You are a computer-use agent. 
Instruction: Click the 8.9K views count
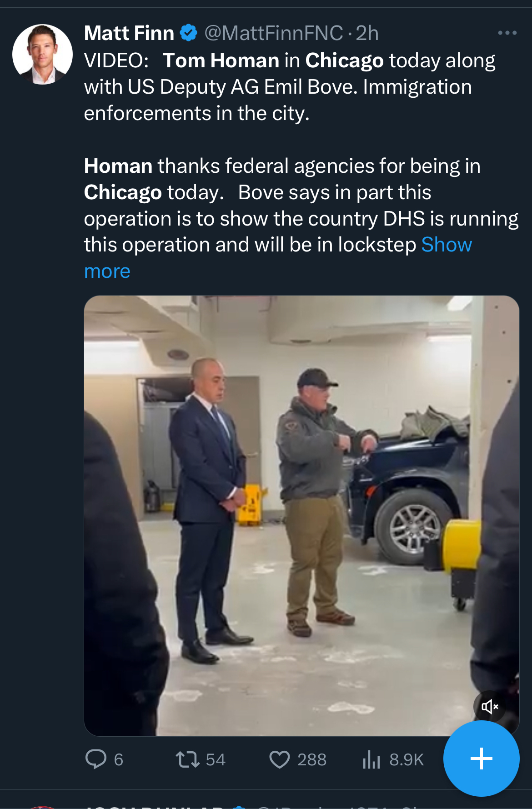[407, 760]
